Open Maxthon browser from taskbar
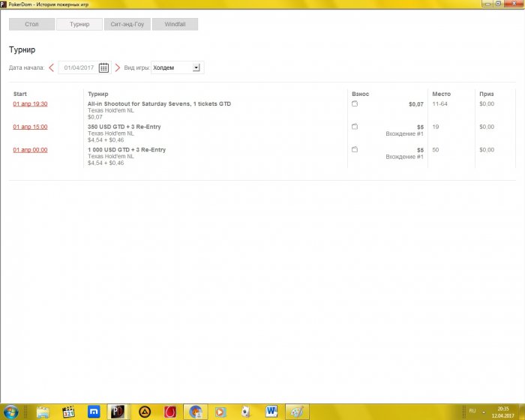 pos(94,412)
